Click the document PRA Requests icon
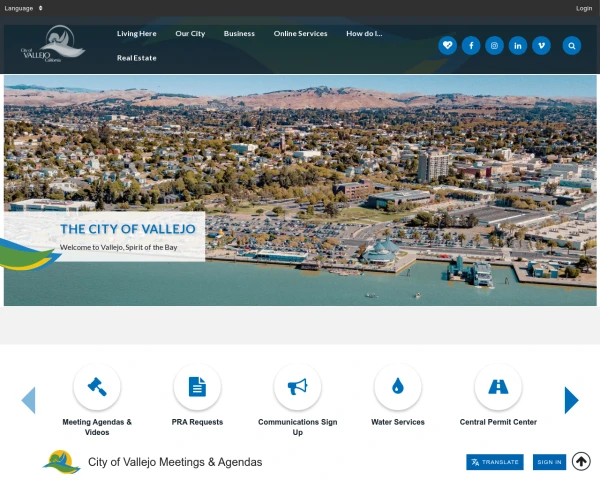The width and height of the screenshot is (600, 480). click(197, 387)
